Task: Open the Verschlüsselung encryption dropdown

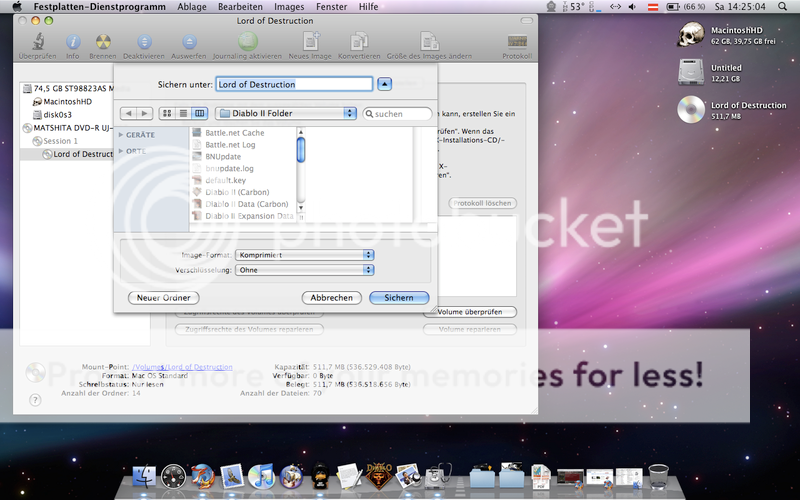Action: 306,270
